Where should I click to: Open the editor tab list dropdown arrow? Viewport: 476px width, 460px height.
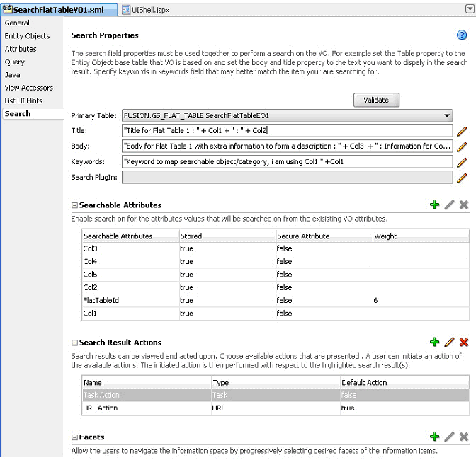(470, 9)
